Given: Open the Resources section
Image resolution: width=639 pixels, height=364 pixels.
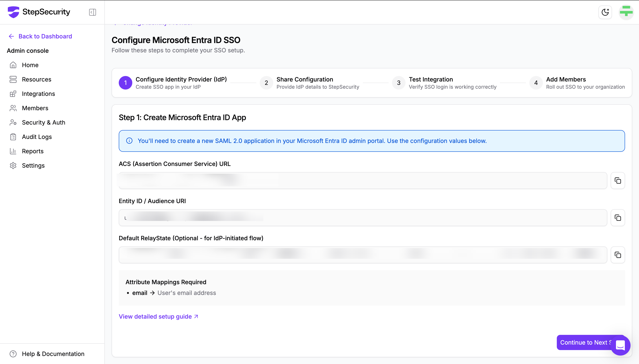Looking at the screenshot, I should point(37,79).
